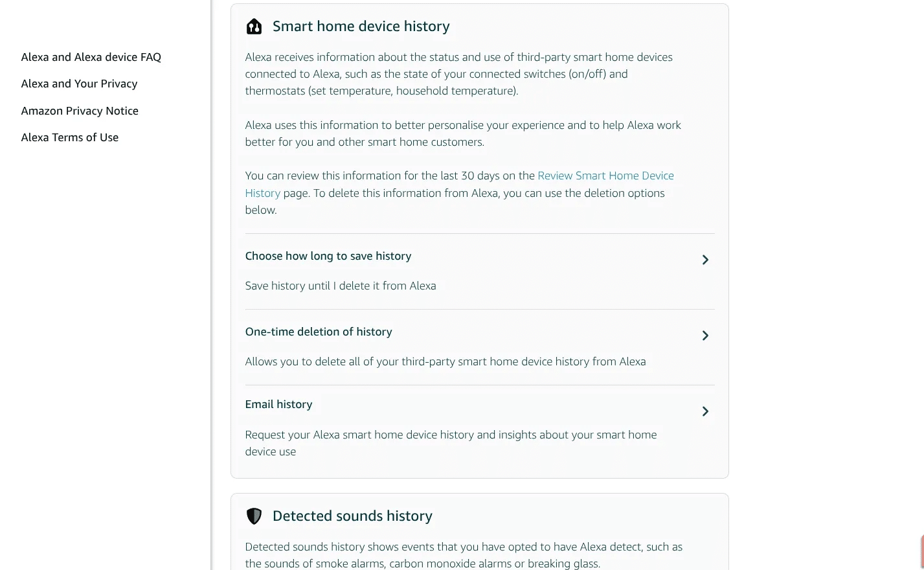This screenshot has height=570, width=924.
Task: Select the 'Email history' option title
Action: click(x=278, y=404)
